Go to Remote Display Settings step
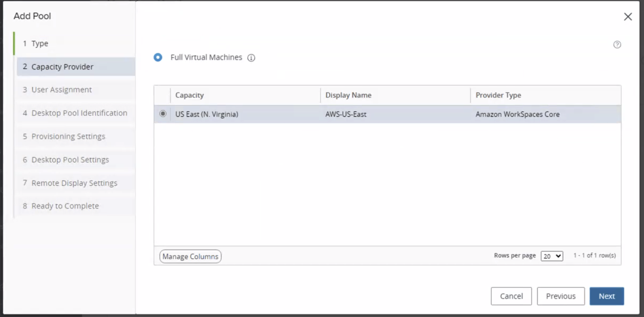Screen dimensions: 644x317 coord(74,183)
